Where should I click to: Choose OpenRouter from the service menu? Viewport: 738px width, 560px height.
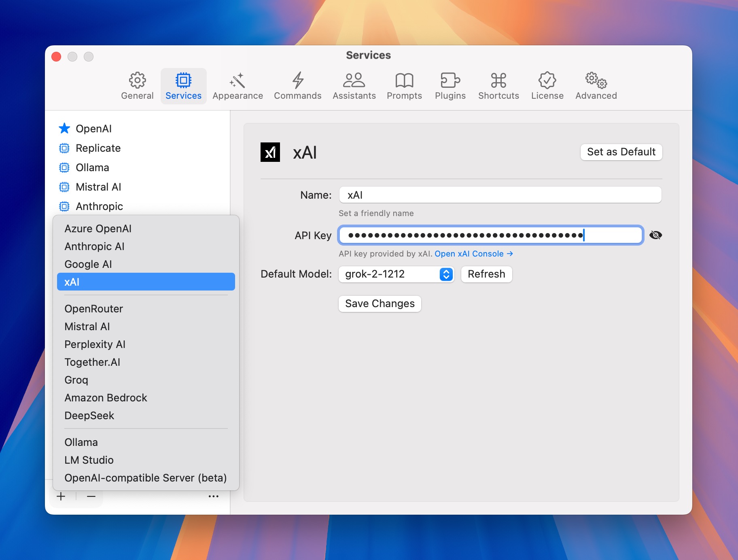point(94,309)
